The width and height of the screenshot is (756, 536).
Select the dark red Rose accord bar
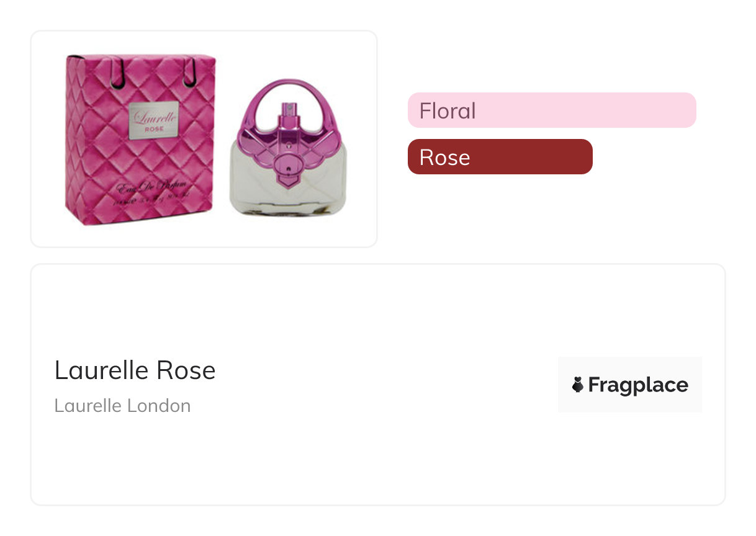[500, 157]
